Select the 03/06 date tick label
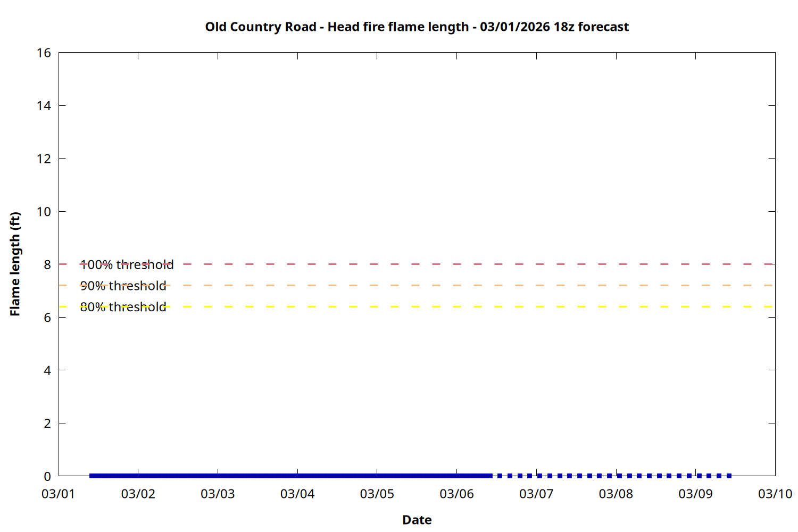 [456, 494]
